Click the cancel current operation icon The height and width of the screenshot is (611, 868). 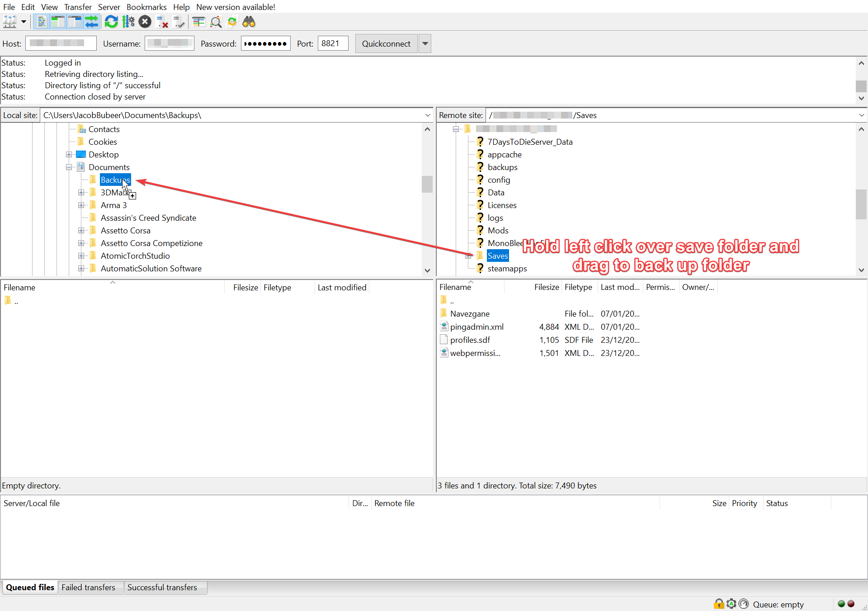(x=145, y=22)
